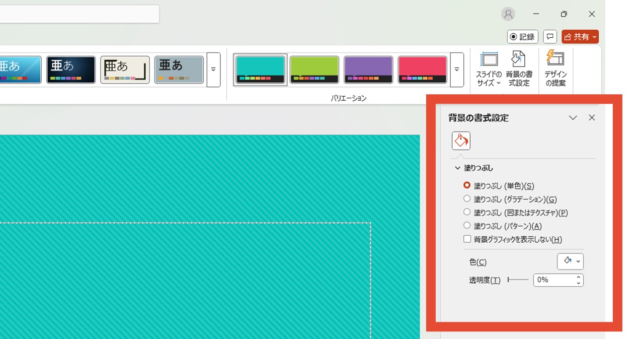
Task: Select the green variation thumbnail
Action: click(314, 70)
